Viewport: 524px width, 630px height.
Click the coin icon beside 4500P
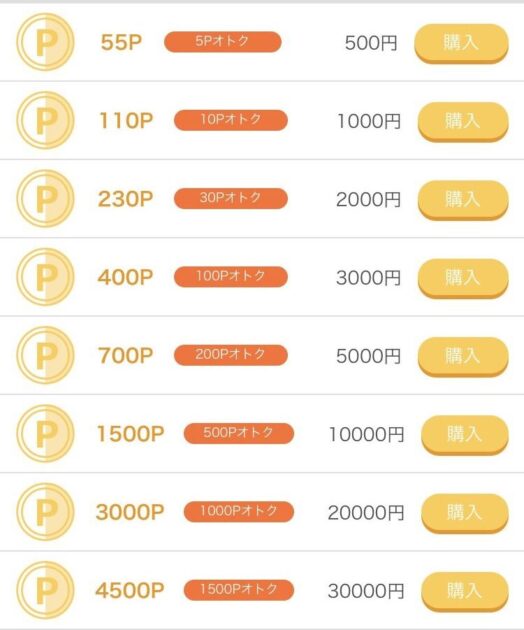point(45,590)
